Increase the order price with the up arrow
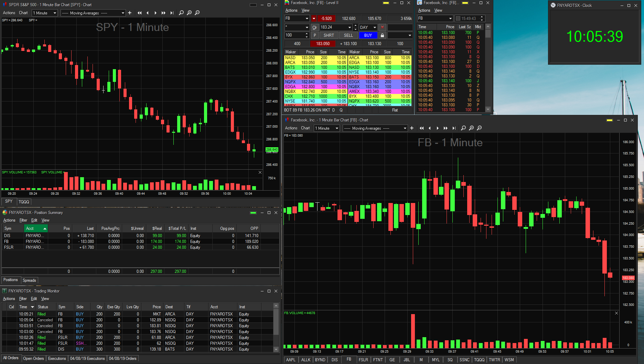Image resolution: width=644 pixels, height=364 pixels. coord(355,25)
